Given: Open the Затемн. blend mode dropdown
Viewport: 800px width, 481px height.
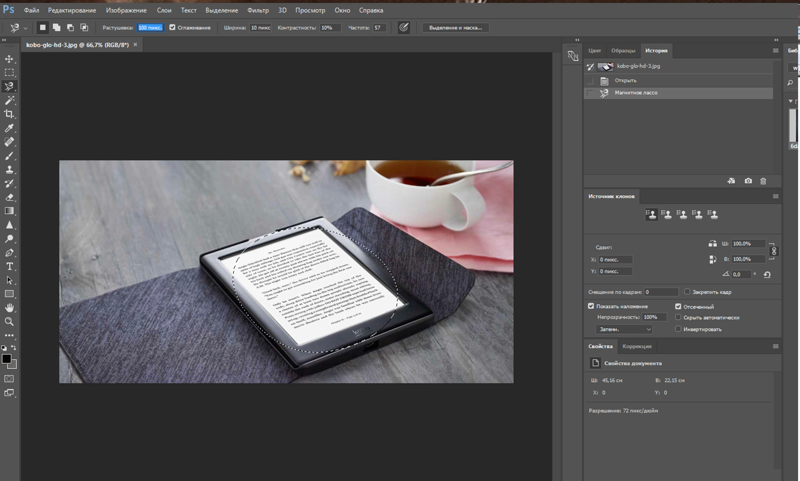Looking at the screenshot, I should (x=624, y=328).
